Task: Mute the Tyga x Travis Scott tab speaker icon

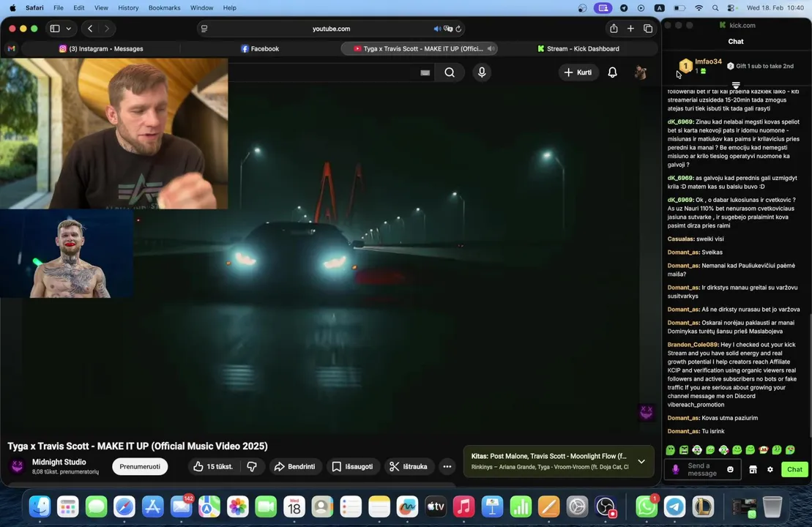Action: point(491,48)
